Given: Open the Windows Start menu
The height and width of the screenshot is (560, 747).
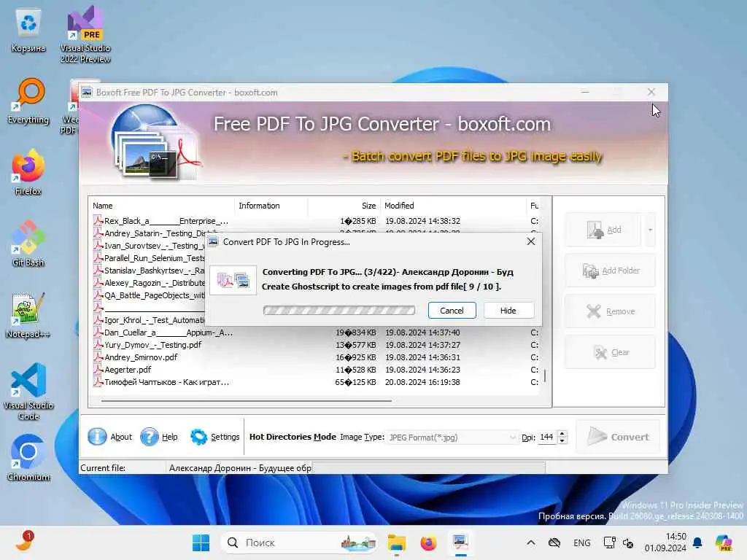Looking at the screenshot, I should click(201, 542).
